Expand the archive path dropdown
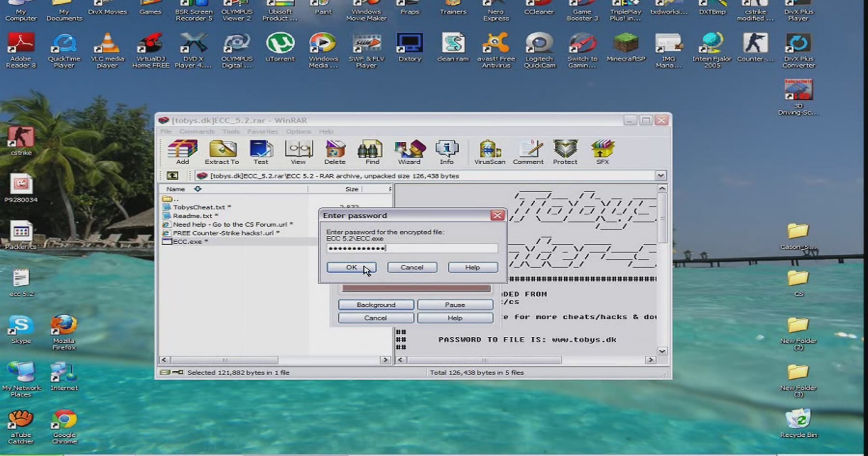 click(x=661, y=176)
